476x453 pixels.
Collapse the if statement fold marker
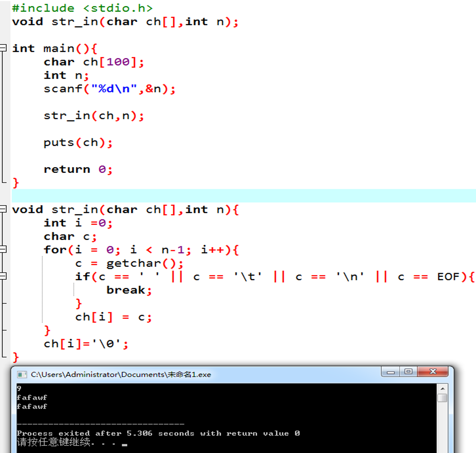point(3,276)
